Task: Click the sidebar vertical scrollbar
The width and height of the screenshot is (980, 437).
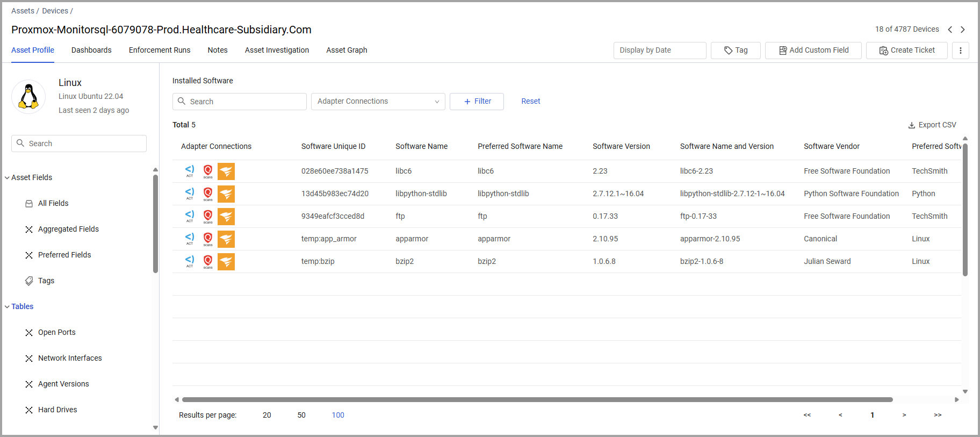Action: click(x=155, y=224)
